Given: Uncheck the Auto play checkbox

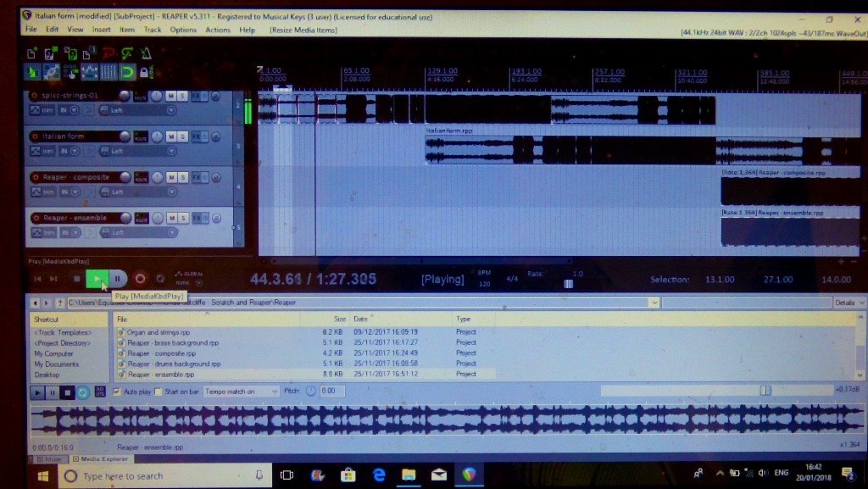Looking at the screenshot, I should 117,392.
